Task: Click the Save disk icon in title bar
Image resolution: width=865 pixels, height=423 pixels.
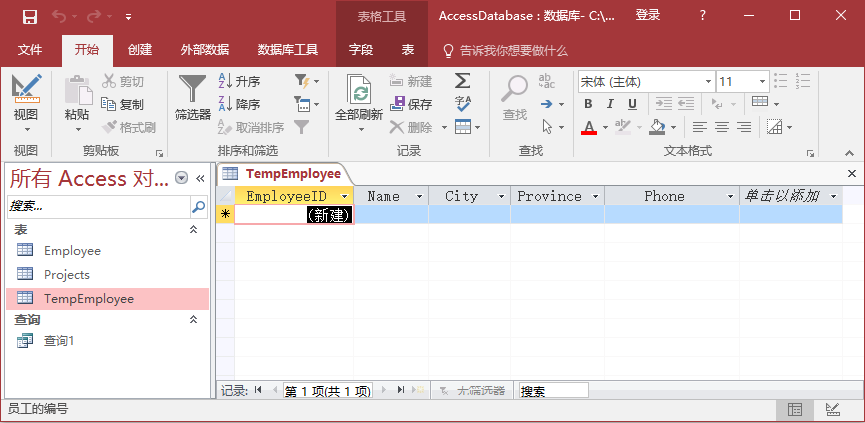Action: coord(29,16)
